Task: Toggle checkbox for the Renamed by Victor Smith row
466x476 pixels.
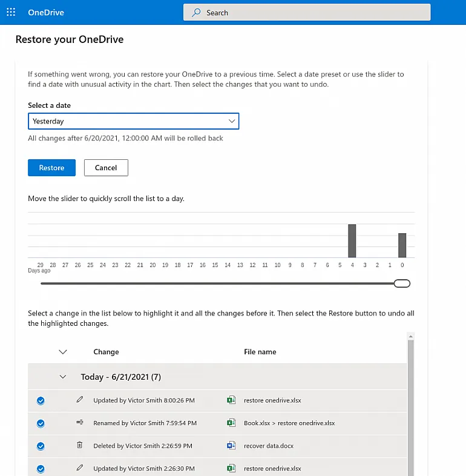Action: [x=41, y=423]
